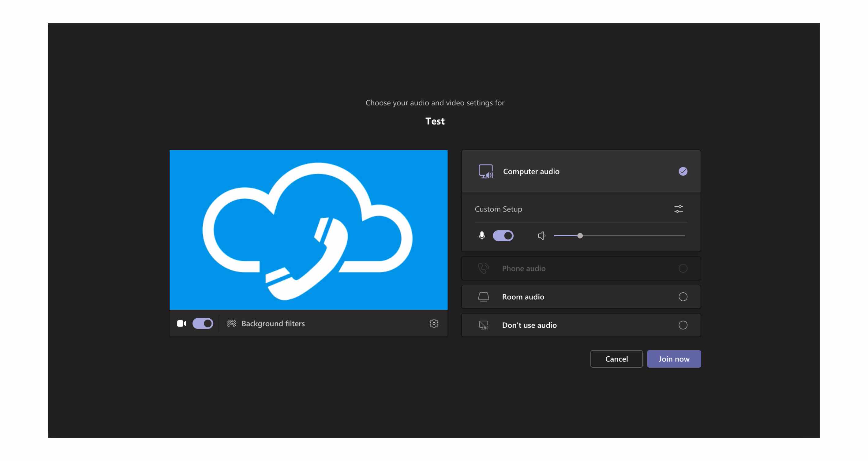Select Phone audio radio button
This screenshot has height=461, width=868.
click(683, 268)
